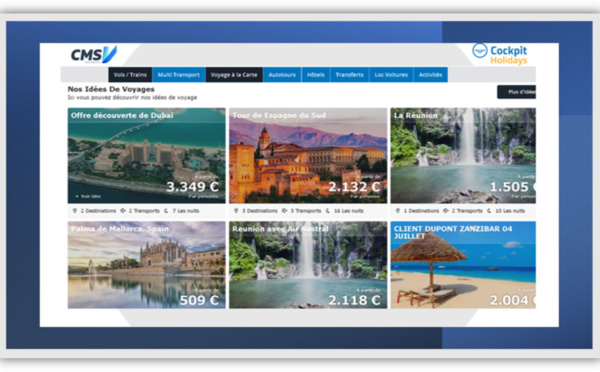The height and width of the screenshot is (372, 600).
Task: Open the Vols / Trains tab
Action: point(130,75)
